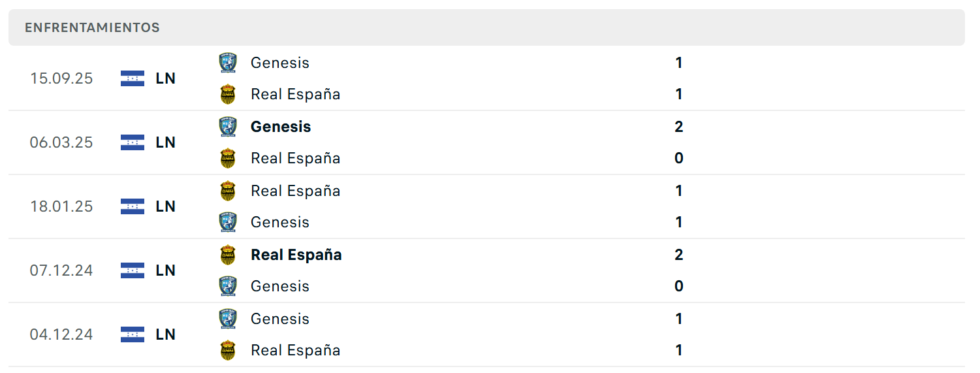Open bold Genesis team from 06.03.25
The width and height of the screenshot is (980, 373).
(x=281, y=127)
